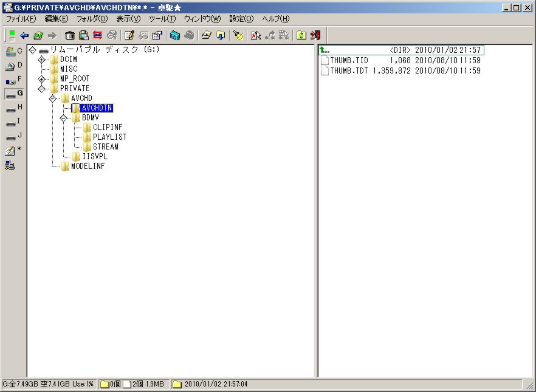Collapse the BDMV folder node
This screenshot has height=392, width=536.
63,118
